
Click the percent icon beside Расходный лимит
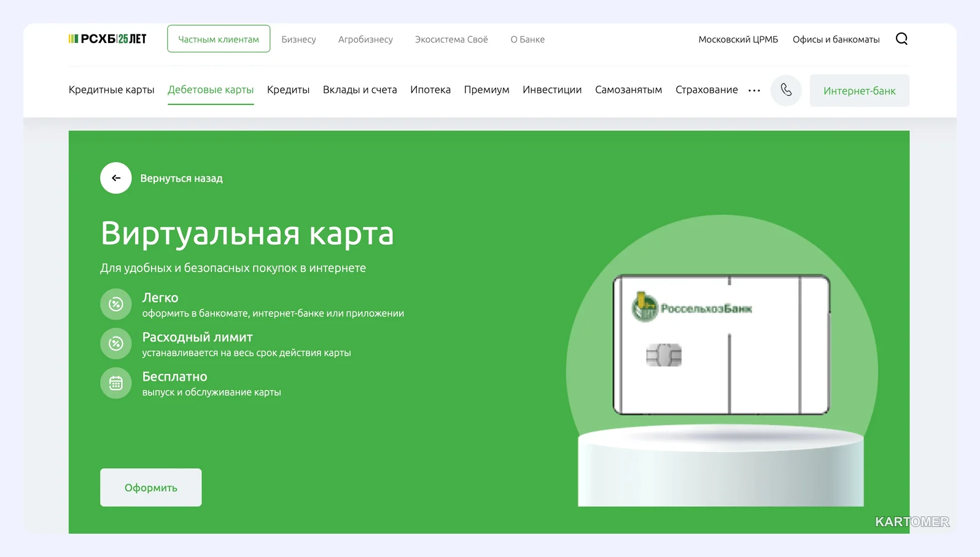pyautogui.click(x=116, y=343)
